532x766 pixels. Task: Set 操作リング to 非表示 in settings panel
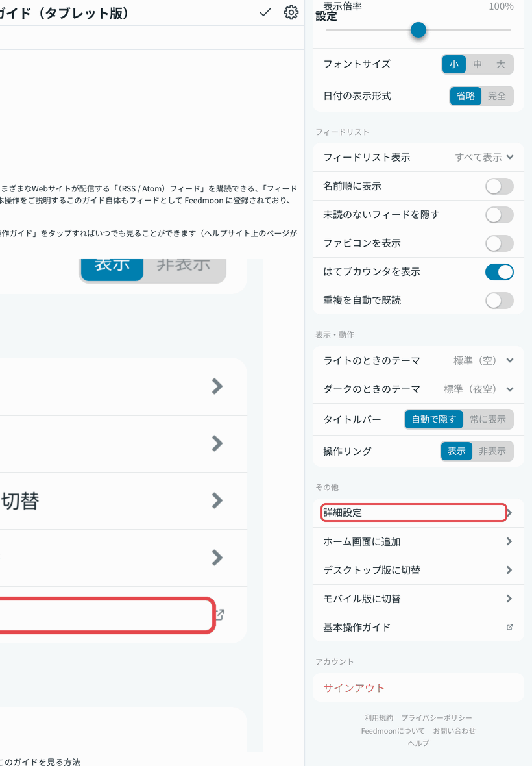(492, 451)
